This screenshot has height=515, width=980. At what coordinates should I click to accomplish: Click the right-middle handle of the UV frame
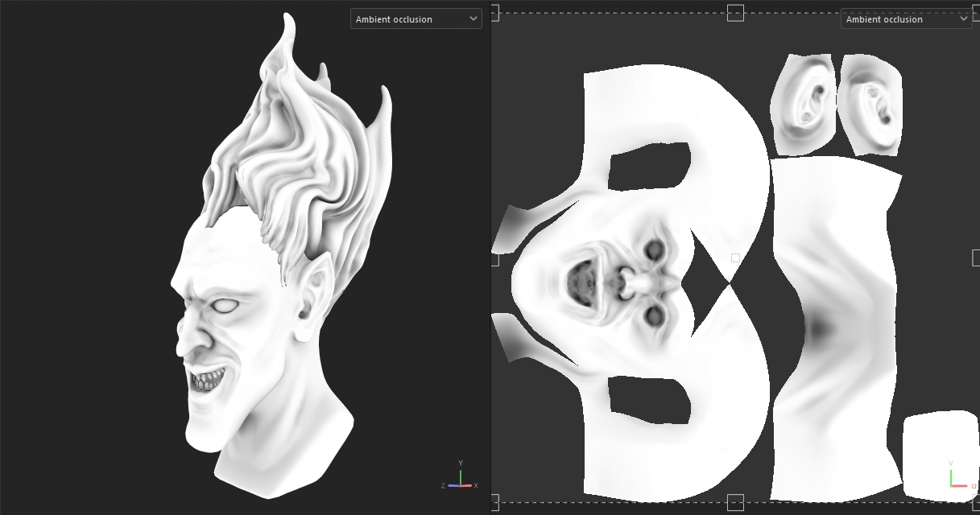976,258
